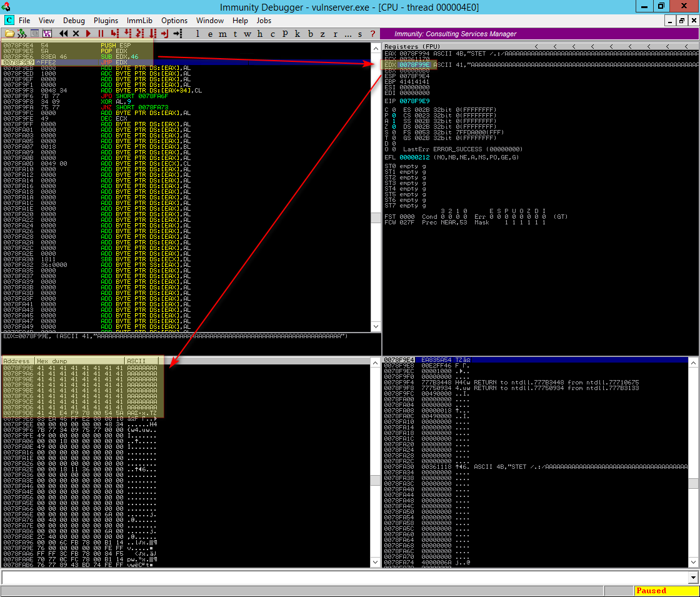Show run trace via '...' toolbar button

click(x=347, y=34)
